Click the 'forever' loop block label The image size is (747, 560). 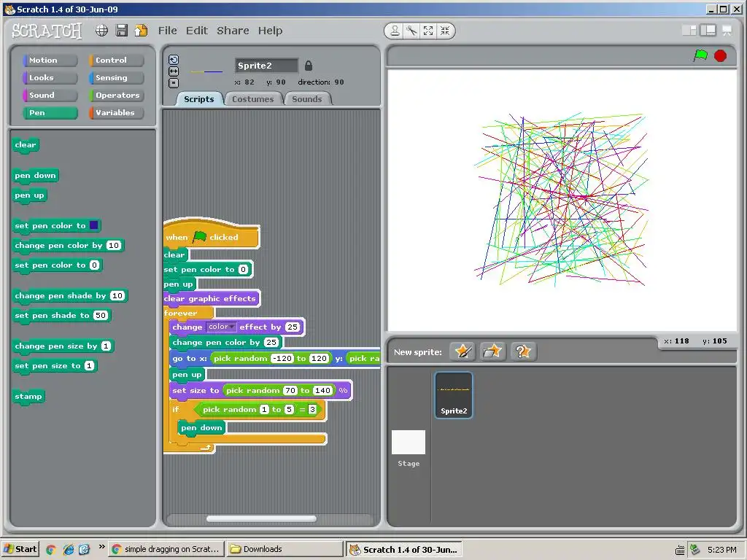click(181, 314)
